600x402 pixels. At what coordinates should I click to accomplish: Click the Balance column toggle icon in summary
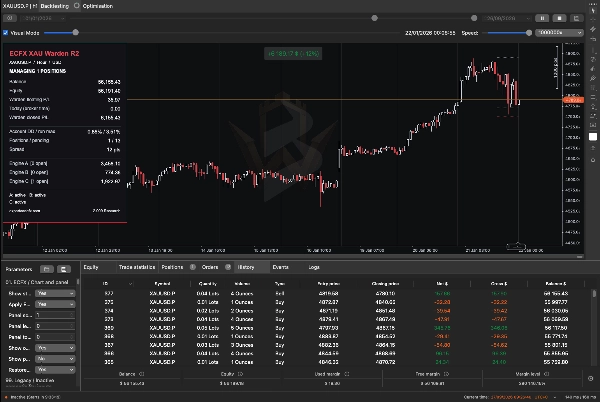click(142, 374)
